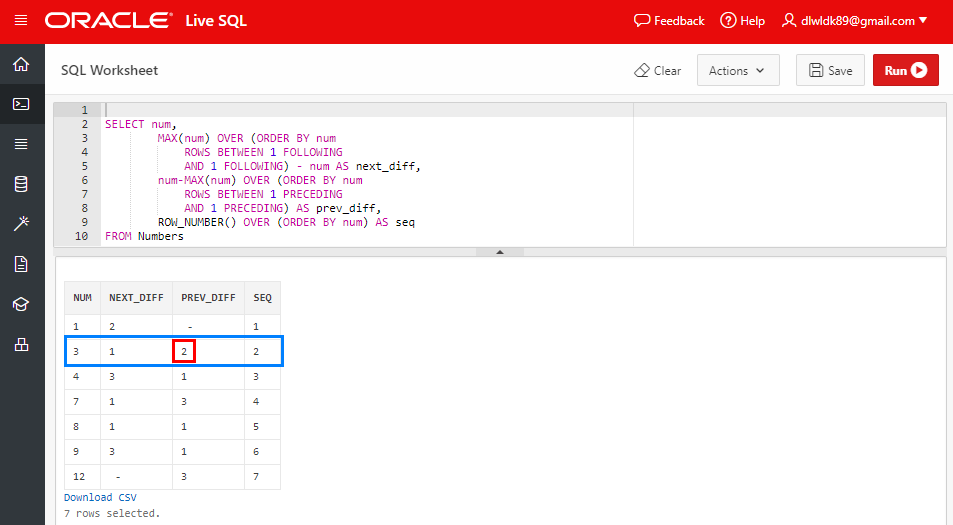This screenshot has width=953, height=525.
Task: Open Code Library blocks icon
Action: tap(21, 345)
